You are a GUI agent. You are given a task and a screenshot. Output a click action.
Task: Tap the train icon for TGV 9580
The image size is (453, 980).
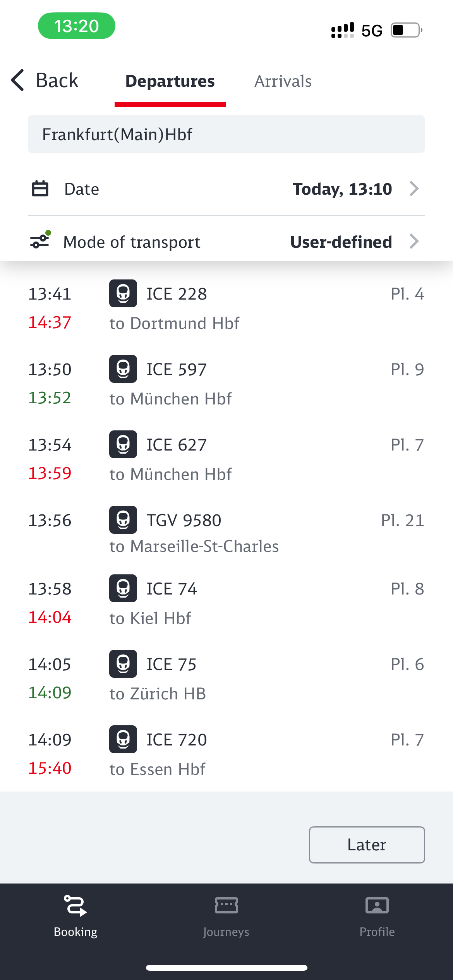[123, 520]
